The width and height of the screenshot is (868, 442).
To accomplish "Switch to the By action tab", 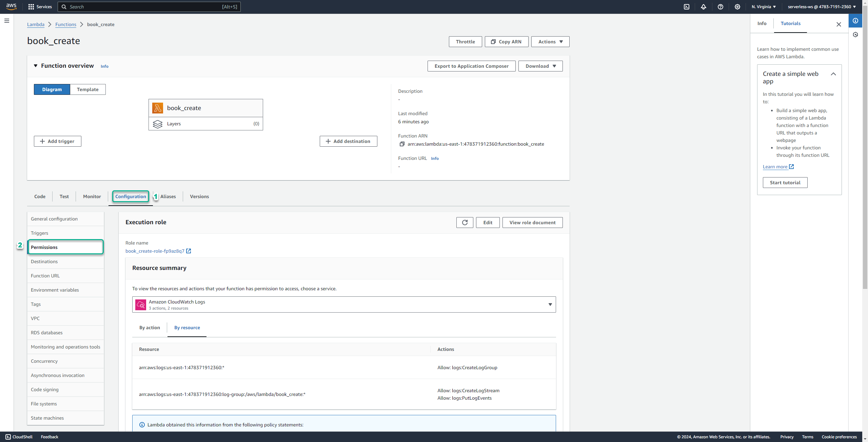I will pos(150,328).
